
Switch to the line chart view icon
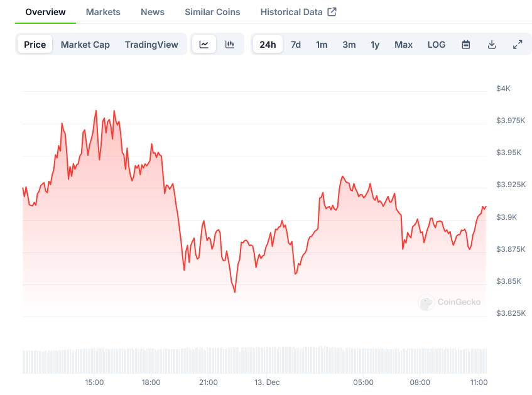pos(204,45)
